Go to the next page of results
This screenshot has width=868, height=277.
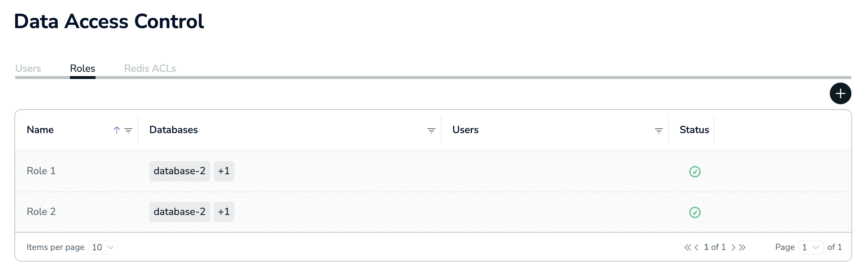tap(733, 247)
